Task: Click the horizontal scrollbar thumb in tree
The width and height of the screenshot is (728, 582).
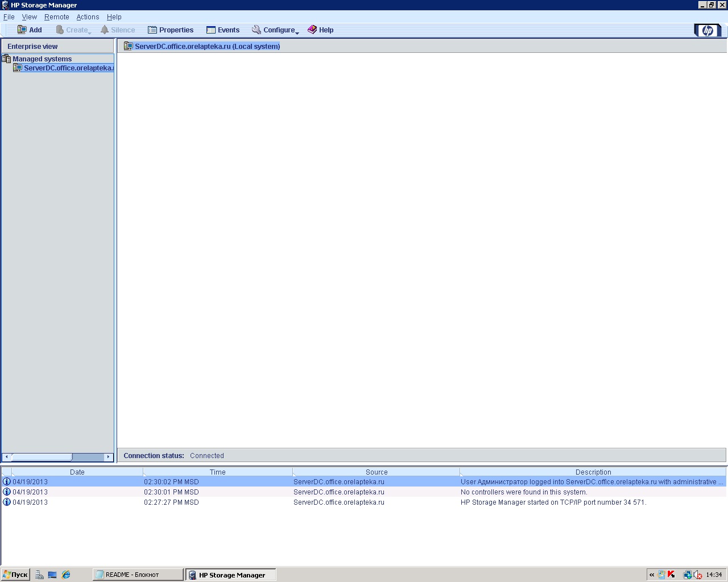Action: [42, 457]
